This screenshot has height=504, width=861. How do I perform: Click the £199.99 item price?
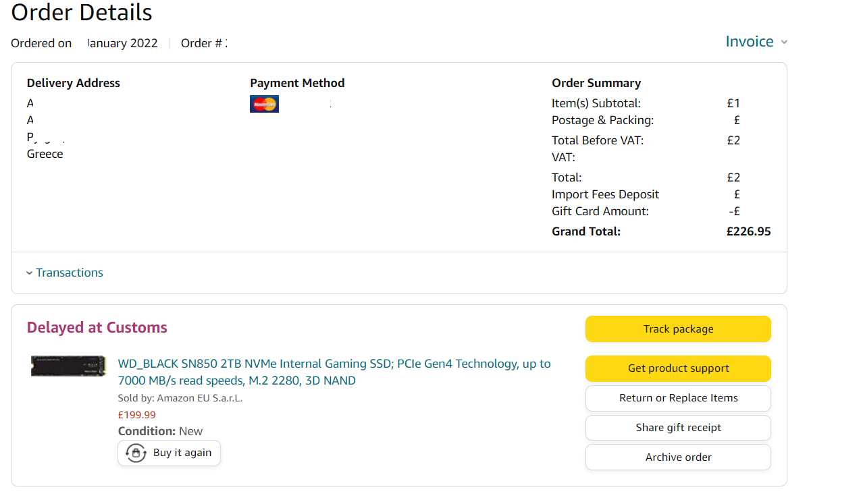[137, 415]
